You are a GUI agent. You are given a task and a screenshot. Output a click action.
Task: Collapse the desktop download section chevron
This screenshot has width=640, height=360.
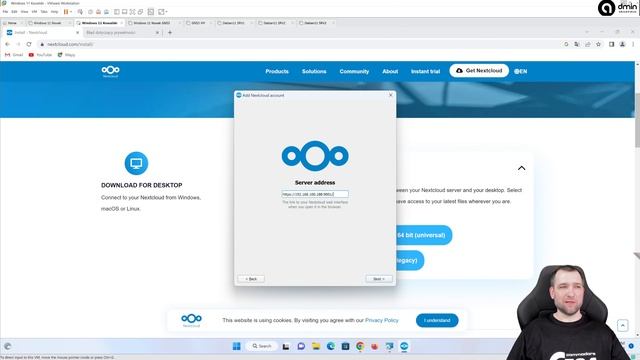click(x=521, y=168)
